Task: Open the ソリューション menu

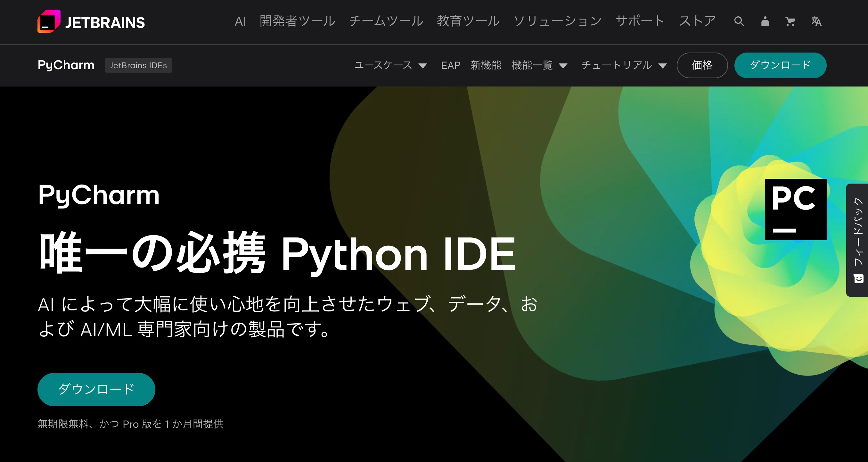Action: (x=558, y=21)
